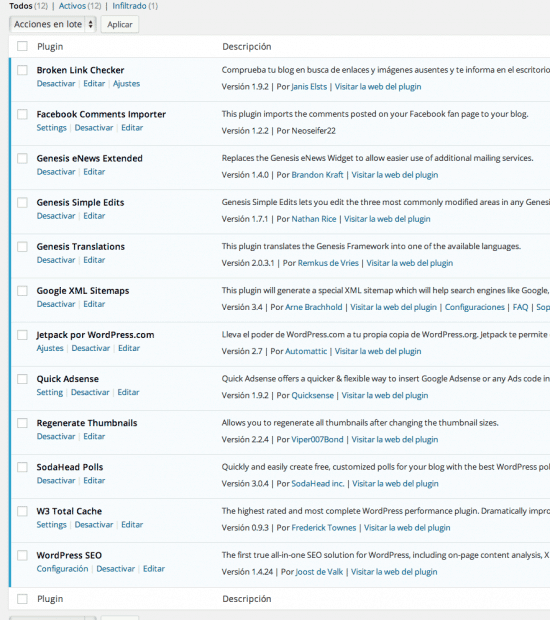The height and width of the screenshot is (620, 550).
Task: Deactivate W3 Total Cache
Action: [94, 525]
